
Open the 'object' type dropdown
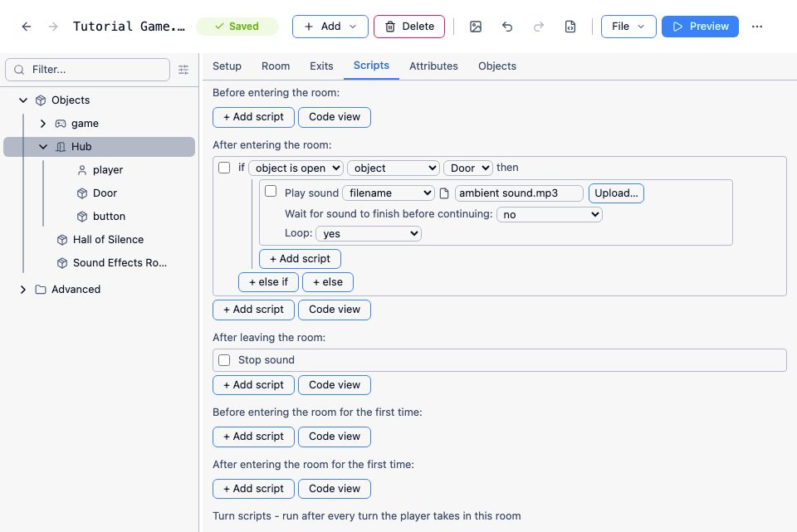point(394,168)
